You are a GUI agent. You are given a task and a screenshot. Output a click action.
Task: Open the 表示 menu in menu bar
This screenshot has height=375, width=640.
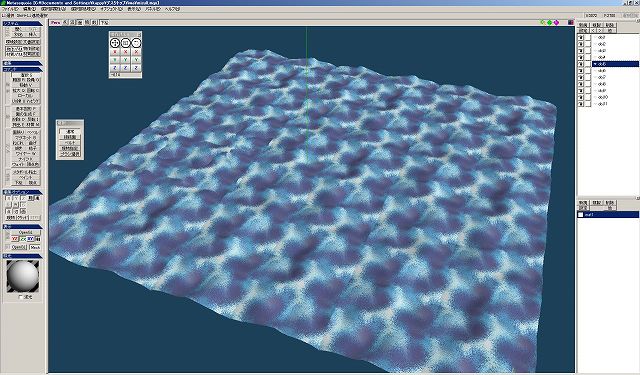click(133, 9)
